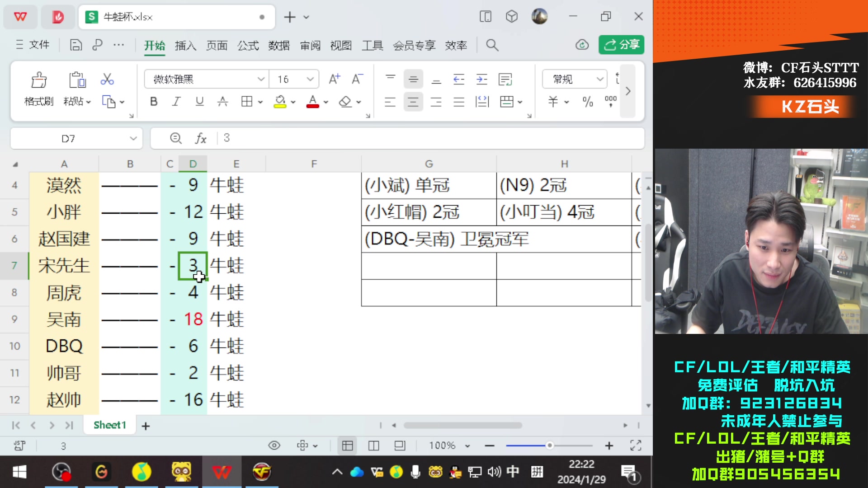
Task: Click the merge cells icon
Action: click(506, 102)
